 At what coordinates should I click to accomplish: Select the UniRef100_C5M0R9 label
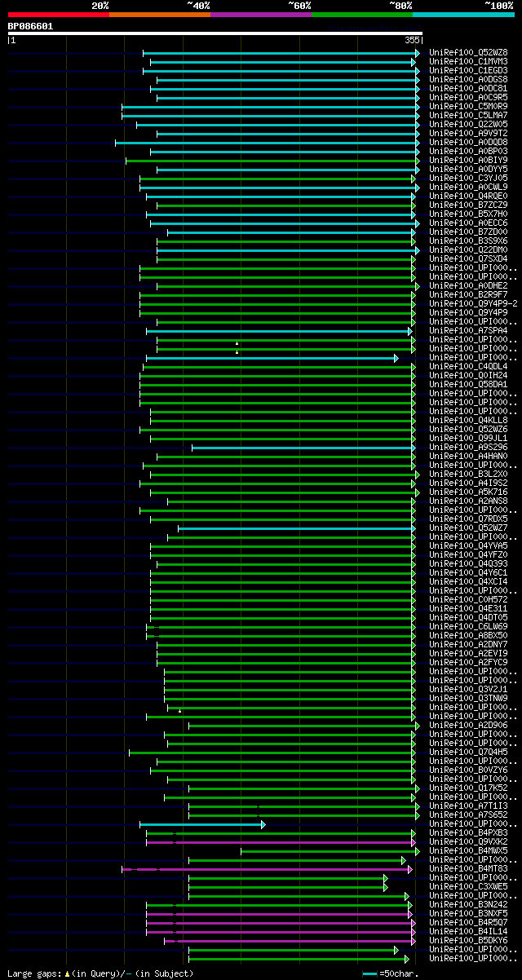[x=468, y=106]
